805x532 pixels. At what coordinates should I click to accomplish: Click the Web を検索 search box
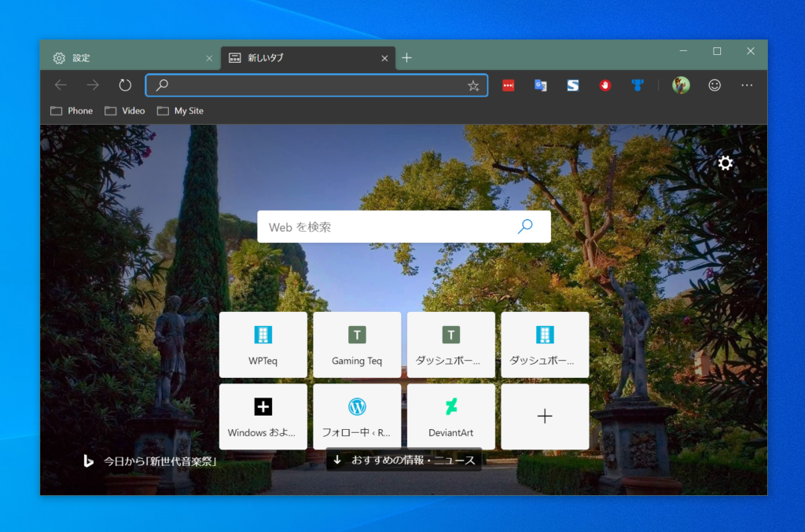pyautogui.click(x=393, y=226)
